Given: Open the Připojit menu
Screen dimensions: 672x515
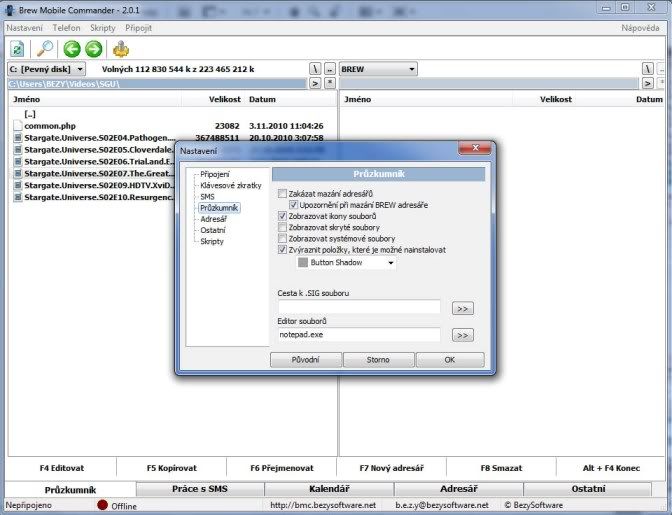Looking at the screenshot, I should [138, 28].
